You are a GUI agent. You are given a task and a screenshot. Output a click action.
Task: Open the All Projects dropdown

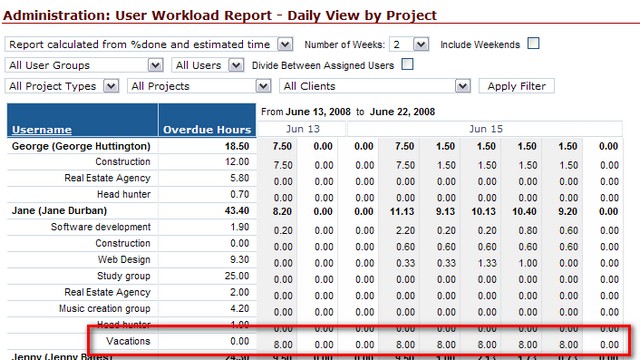199,86
